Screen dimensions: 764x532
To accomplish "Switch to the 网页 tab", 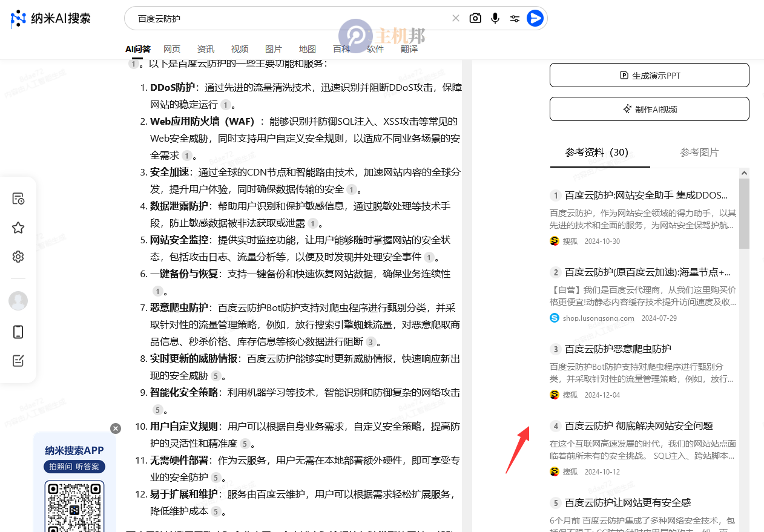I will click(x=172, y=49).
